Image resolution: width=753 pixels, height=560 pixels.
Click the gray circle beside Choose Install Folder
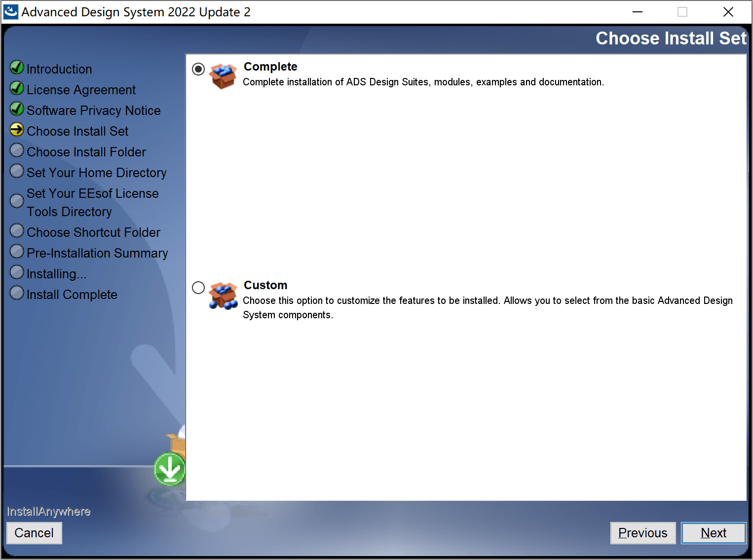pos(17,150)
